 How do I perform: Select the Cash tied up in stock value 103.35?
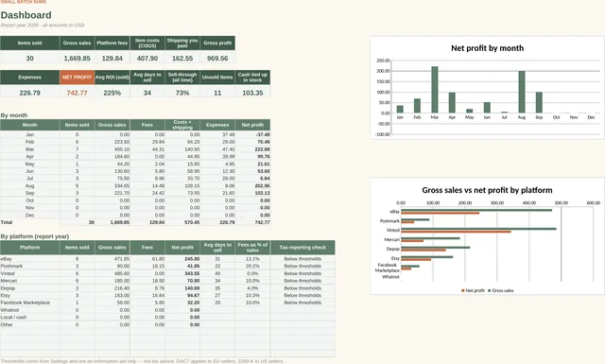pyautogui.click(x=252, y=93)
